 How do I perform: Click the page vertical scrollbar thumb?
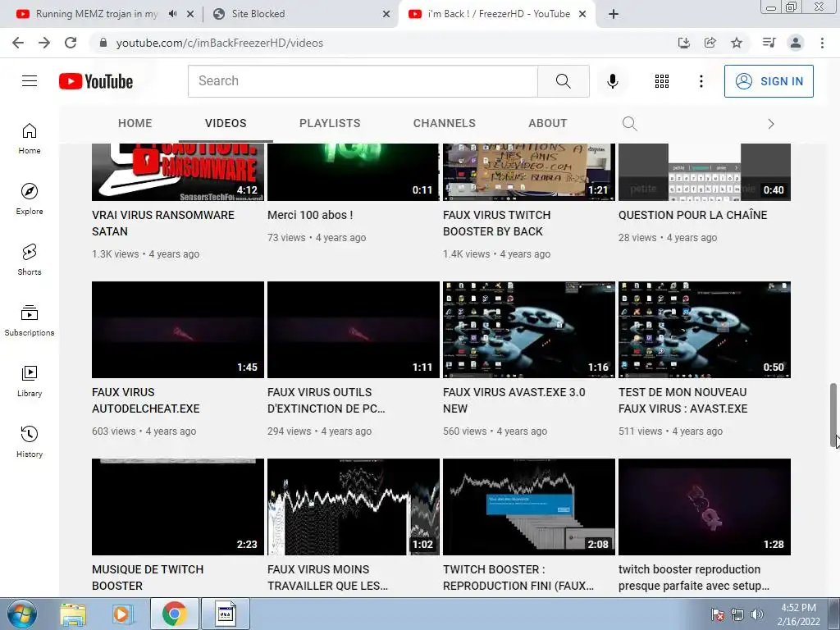tap(833, 415)
